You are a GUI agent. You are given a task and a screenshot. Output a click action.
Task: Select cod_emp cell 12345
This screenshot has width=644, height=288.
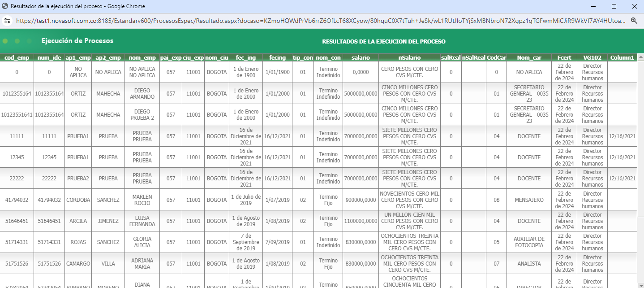point(17,157)
